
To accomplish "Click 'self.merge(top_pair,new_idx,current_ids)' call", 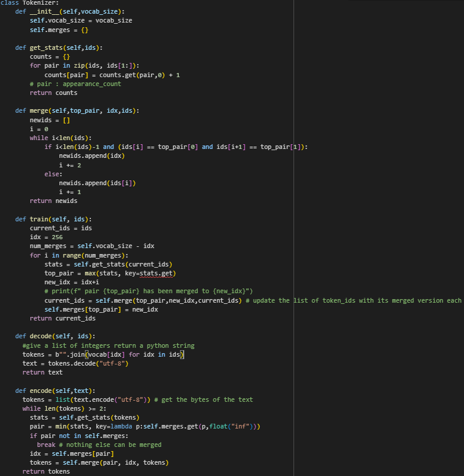I will coord(169,300).
